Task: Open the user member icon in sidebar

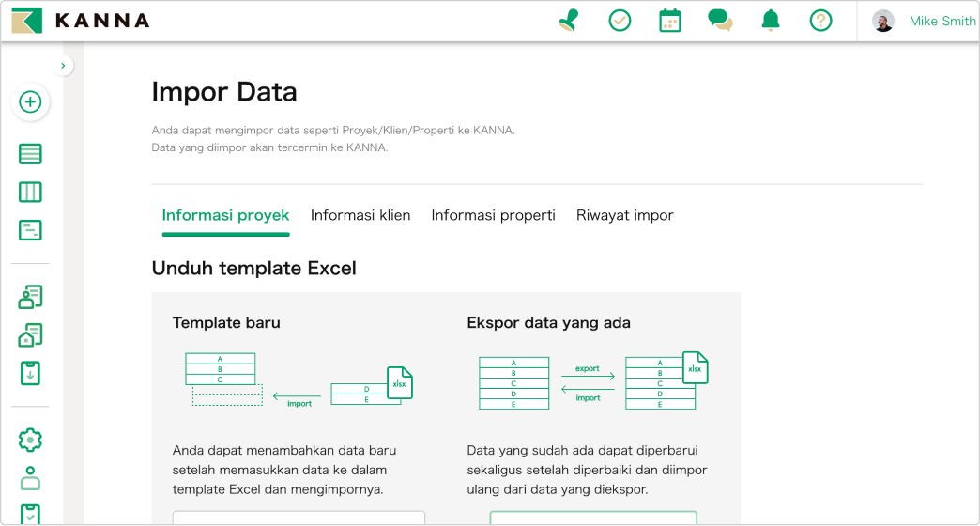Action: [30, 478]
